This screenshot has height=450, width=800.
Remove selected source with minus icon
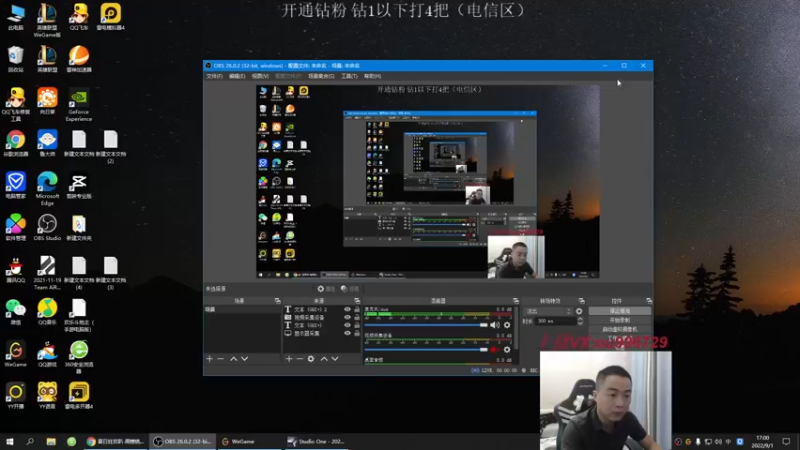[299, 359]
